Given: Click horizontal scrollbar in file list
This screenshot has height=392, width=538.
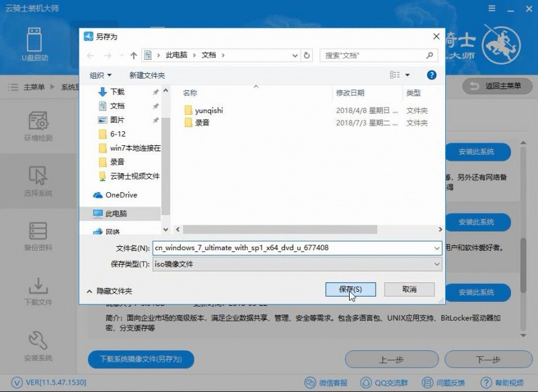Looking at the screenshot, I should click(280, 229).
